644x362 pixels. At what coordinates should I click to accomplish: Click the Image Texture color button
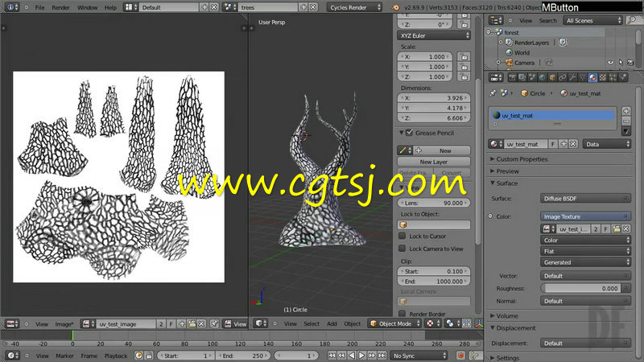[585, 216]
